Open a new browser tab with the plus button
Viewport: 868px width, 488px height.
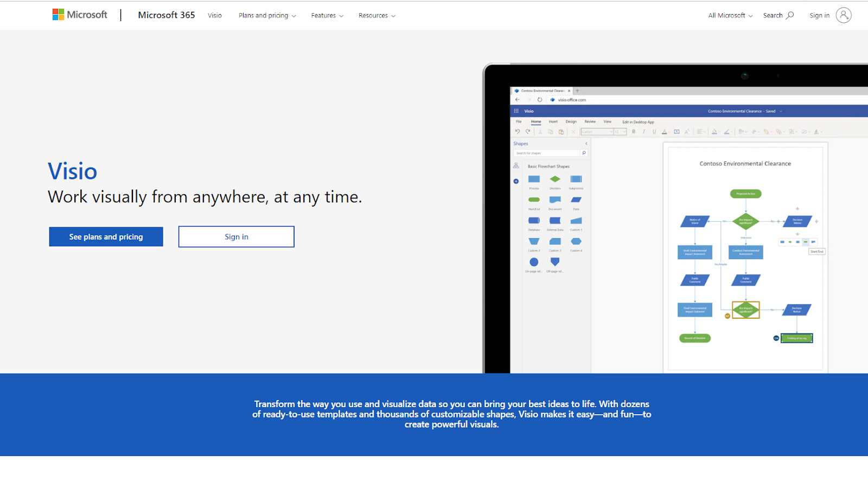click(x=577, y=91)
